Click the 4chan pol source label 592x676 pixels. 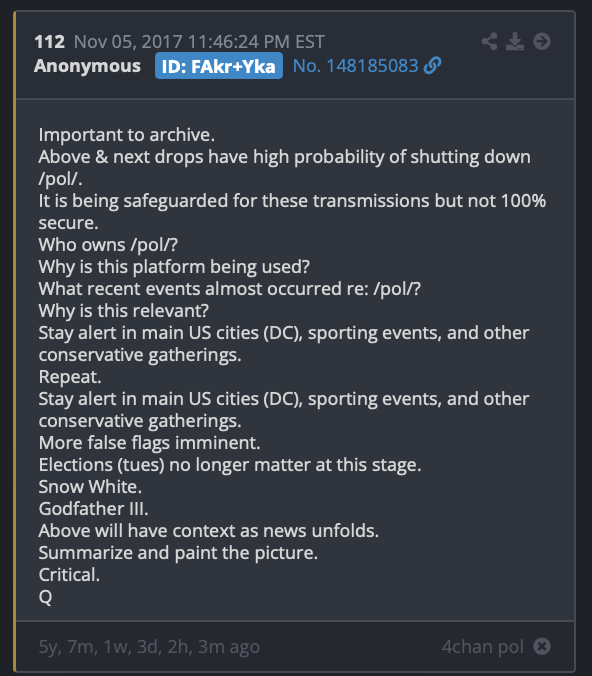[483, 647]
